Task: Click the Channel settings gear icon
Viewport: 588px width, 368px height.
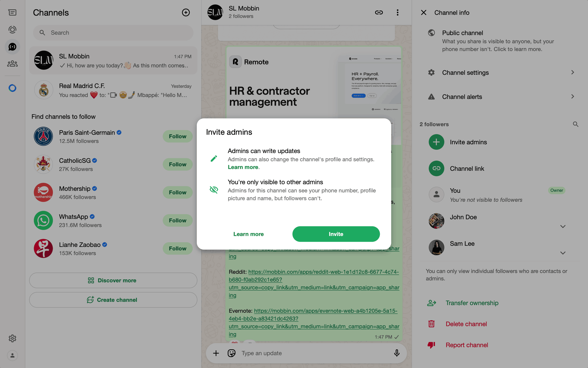Action: [432, 73]
